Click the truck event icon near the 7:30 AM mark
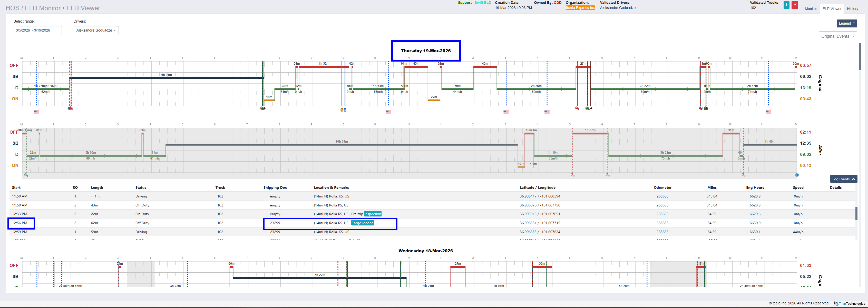This screenshot has width=868, height=308. (263, 108)
